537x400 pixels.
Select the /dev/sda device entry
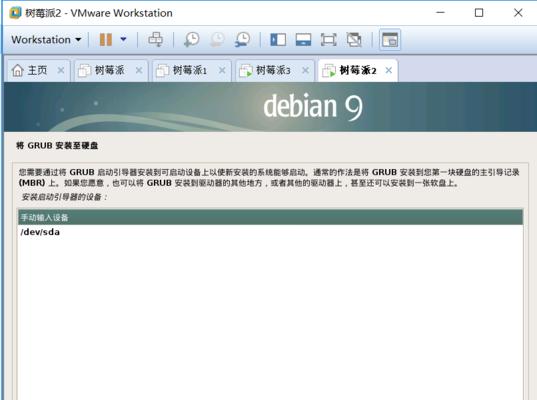(x=270, y=232)
